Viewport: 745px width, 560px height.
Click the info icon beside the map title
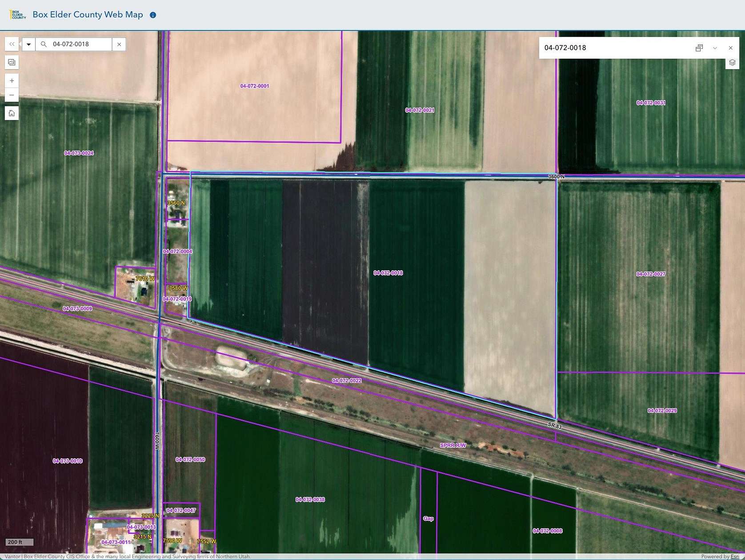pyautogui.click(x=152, y=15)
